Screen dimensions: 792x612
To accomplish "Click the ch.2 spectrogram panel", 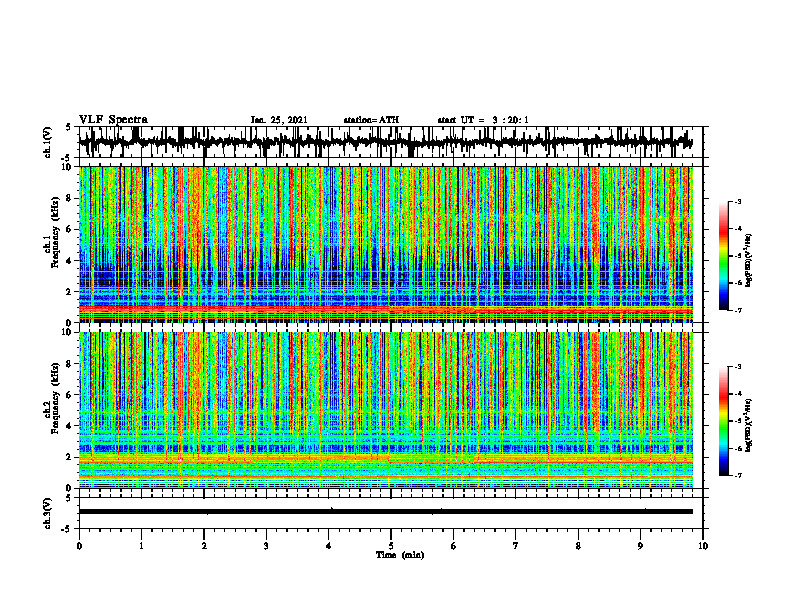I will tap(385, 410).
